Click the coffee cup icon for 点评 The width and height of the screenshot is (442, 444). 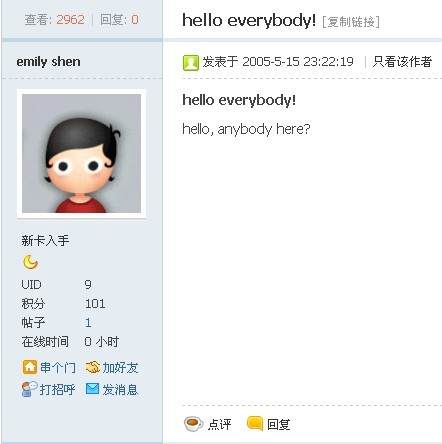[x=193, y=424]
